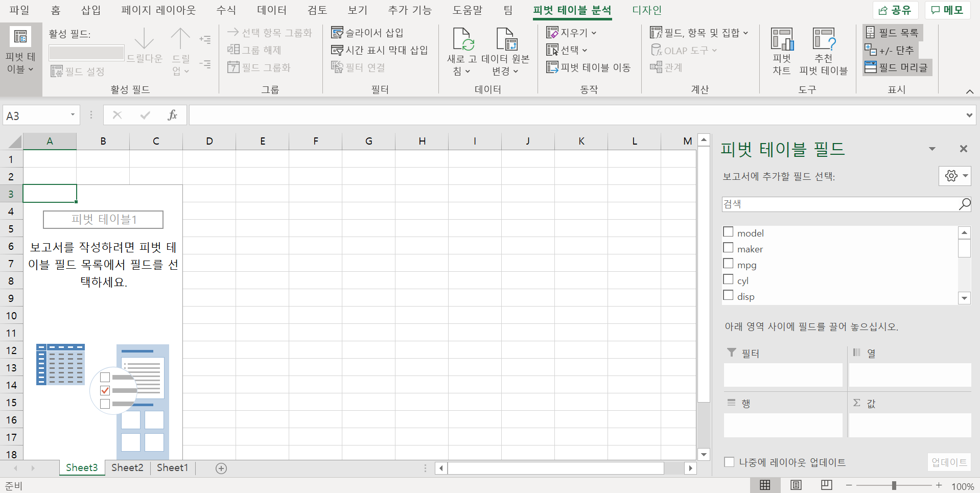Open the 수식 ribbon tab
The height and width of the screenshot is (493, 980).
[x=226, y=10]
